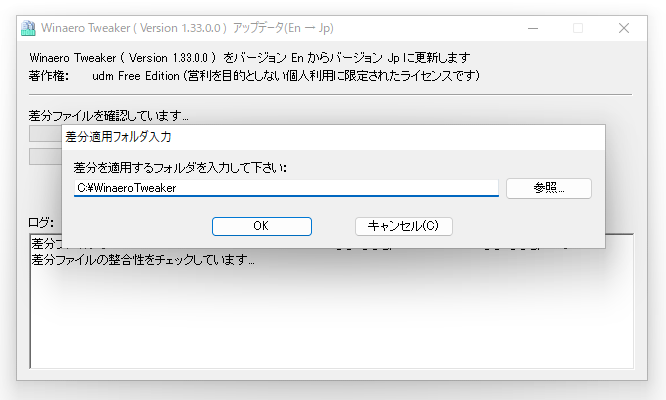Viewport: 666px width, 400px height.
Task: Click the ログ: label
Action: [x=41, y=222]
